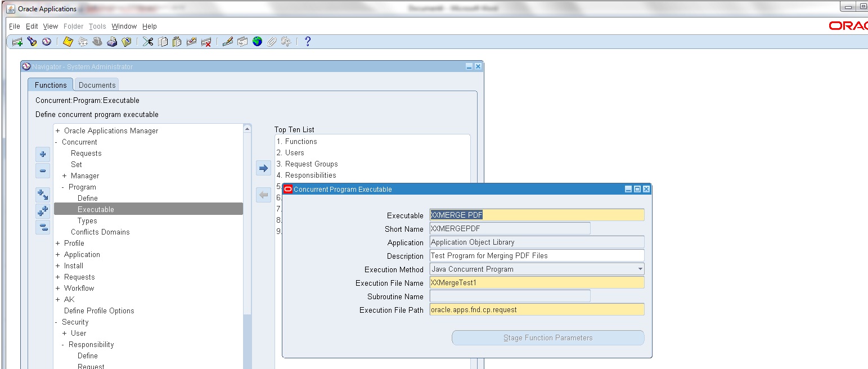Click the Executable field containing XXMERGE PDF

537,215
